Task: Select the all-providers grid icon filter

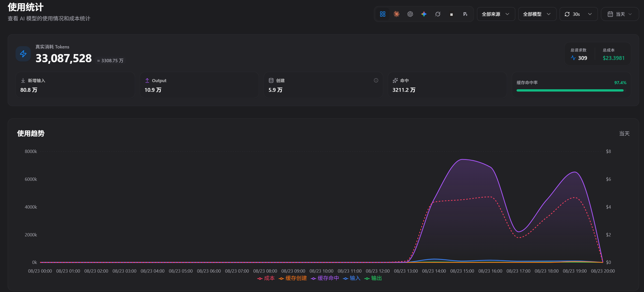Action: [382, 14]
